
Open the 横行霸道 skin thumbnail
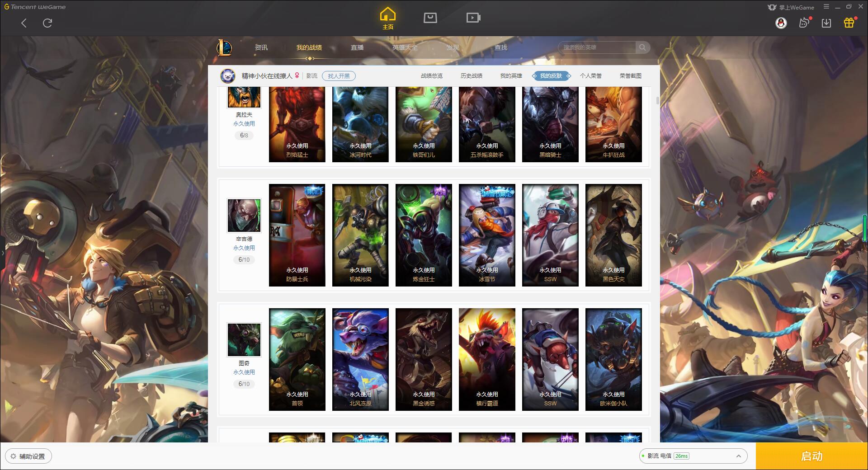(487, 359)
